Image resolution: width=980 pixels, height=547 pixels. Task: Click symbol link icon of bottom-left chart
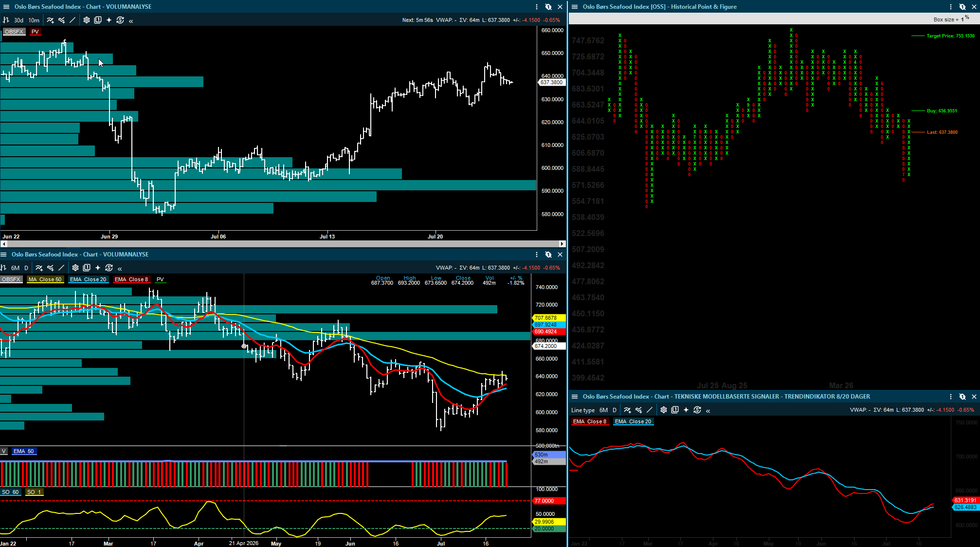pyautogui.click(x=548, y=255)
